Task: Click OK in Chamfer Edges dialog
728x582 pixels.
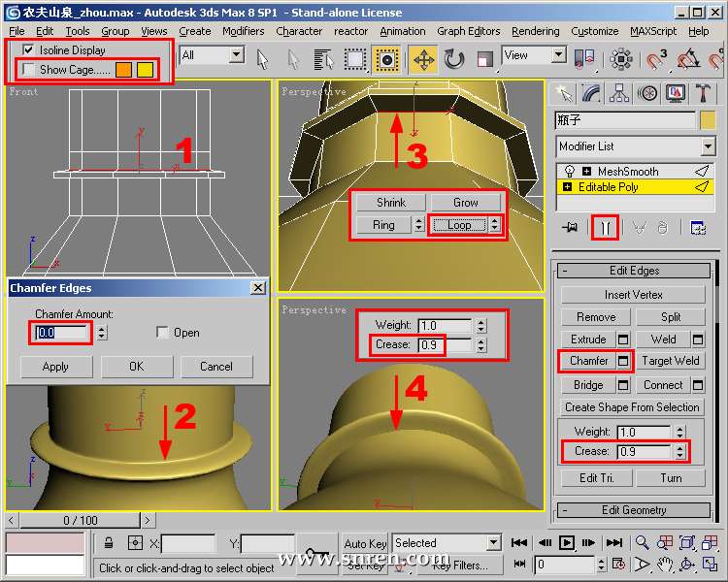Action: [x=136, y=367]
